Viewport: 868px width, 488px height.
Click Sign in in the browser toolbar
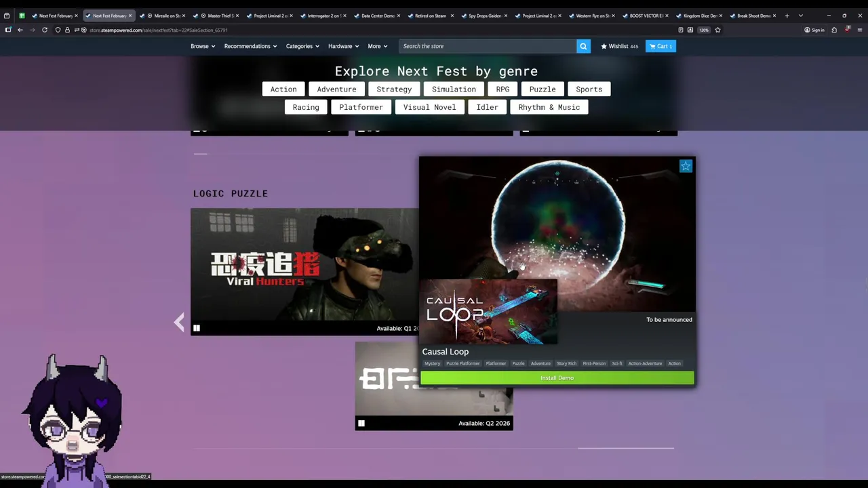814,30
